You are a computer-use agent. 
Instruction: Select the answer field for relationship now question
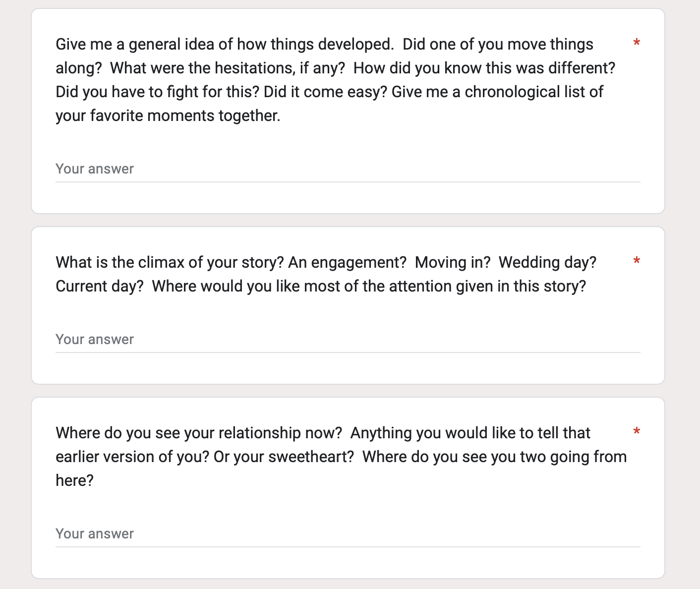tap(347, 534)
